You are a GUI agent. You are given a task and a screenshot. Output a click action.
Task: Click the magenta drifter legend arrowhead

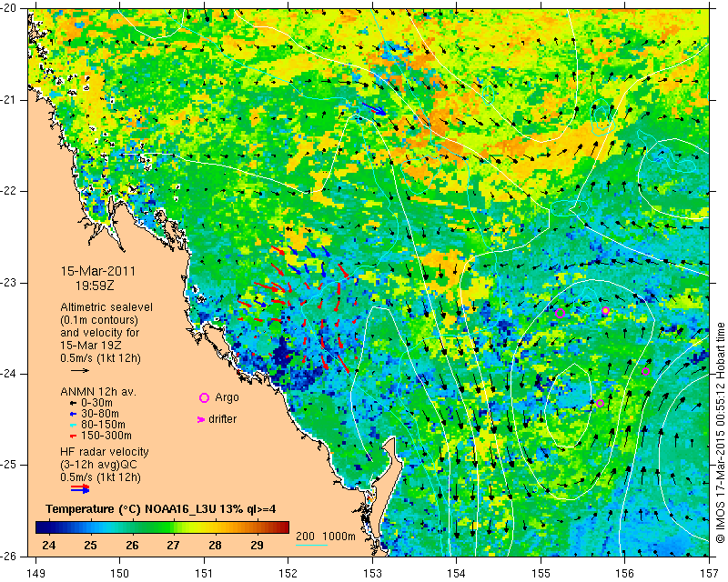pyautogui.click(x=201, y=419)
